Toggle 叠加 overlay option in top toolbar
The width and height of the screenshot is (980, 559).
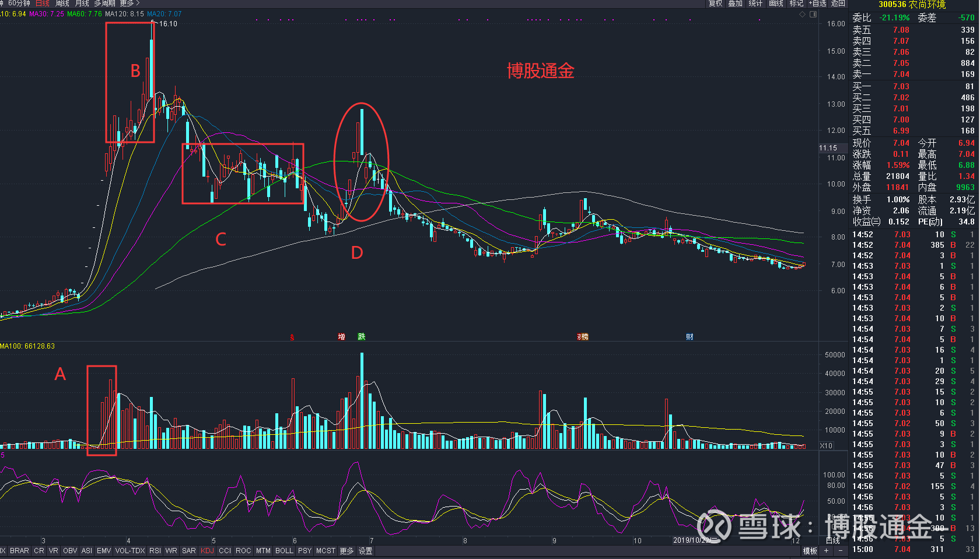[x=736, y=3]
